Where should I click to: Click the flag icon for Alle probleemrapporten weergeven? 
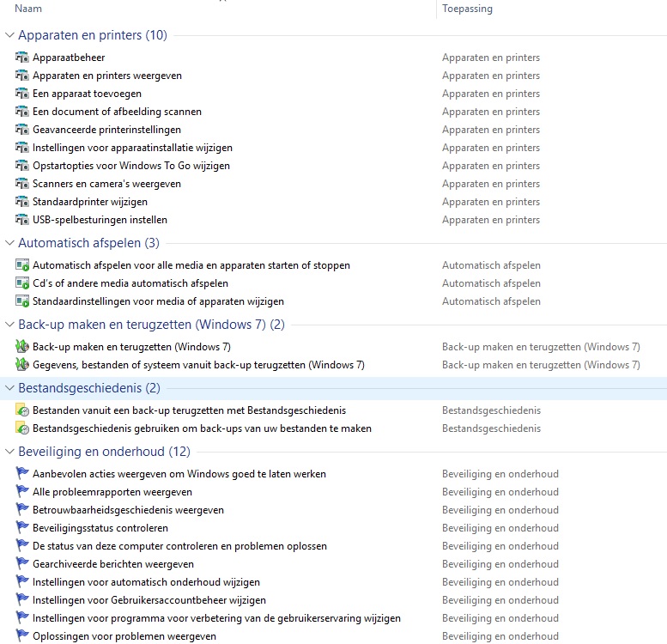[22, 492]
